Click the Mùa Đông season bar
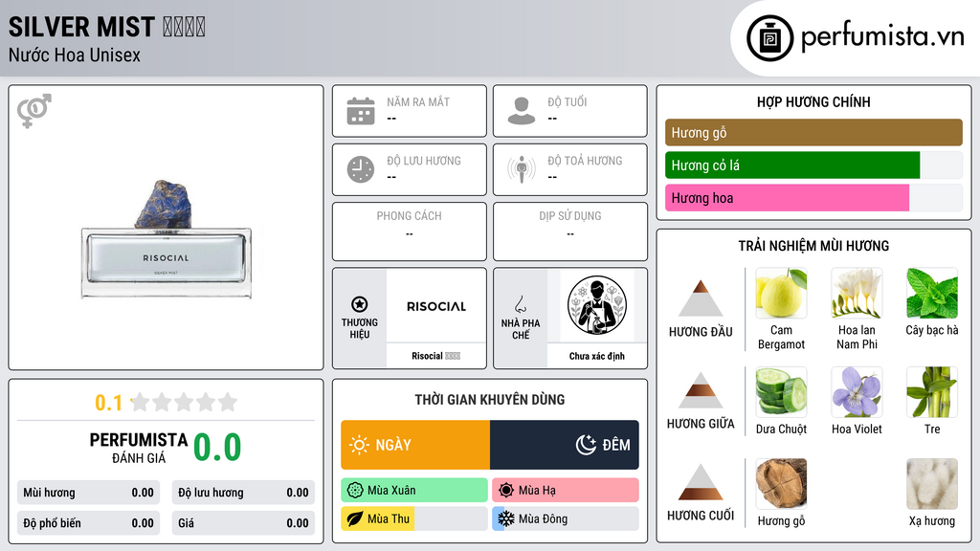 tap(566, 518)
